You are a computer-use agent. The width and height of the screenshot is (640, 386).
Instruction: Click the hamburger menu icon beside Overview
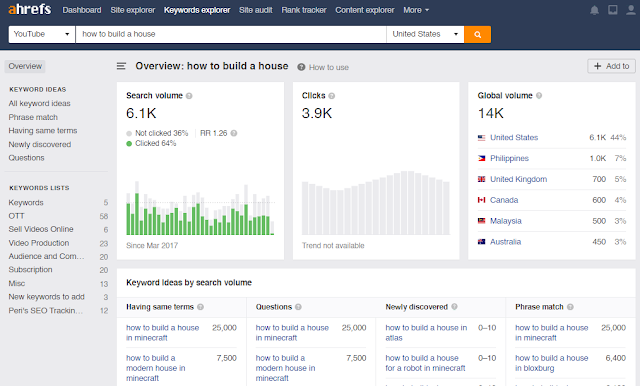[121, 66]
